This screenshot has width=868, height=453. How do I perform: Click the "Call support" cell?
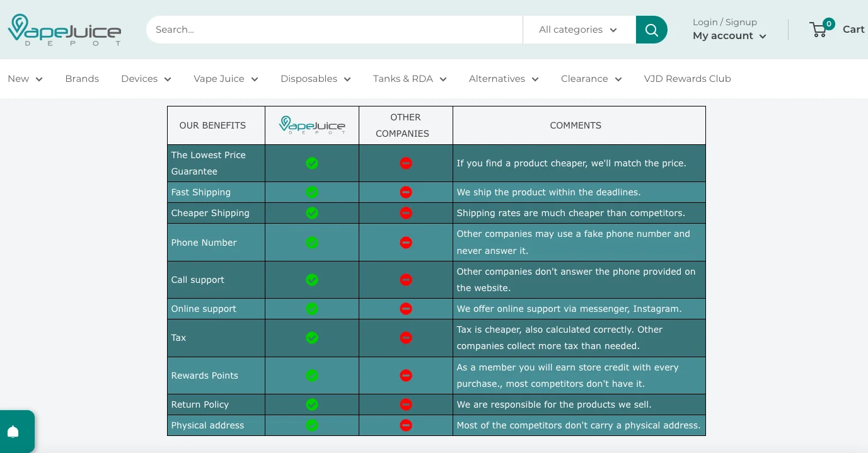click(216, 280)
